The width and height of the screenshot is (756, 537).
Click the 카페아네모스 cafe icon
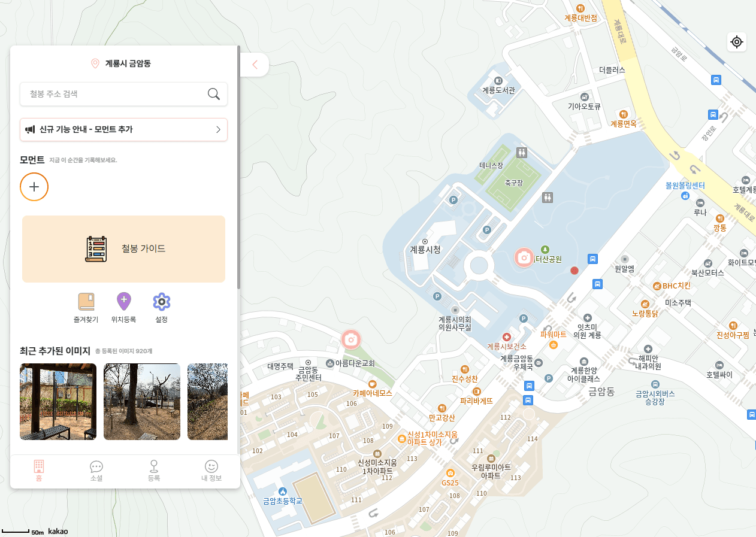pos(372,384)
